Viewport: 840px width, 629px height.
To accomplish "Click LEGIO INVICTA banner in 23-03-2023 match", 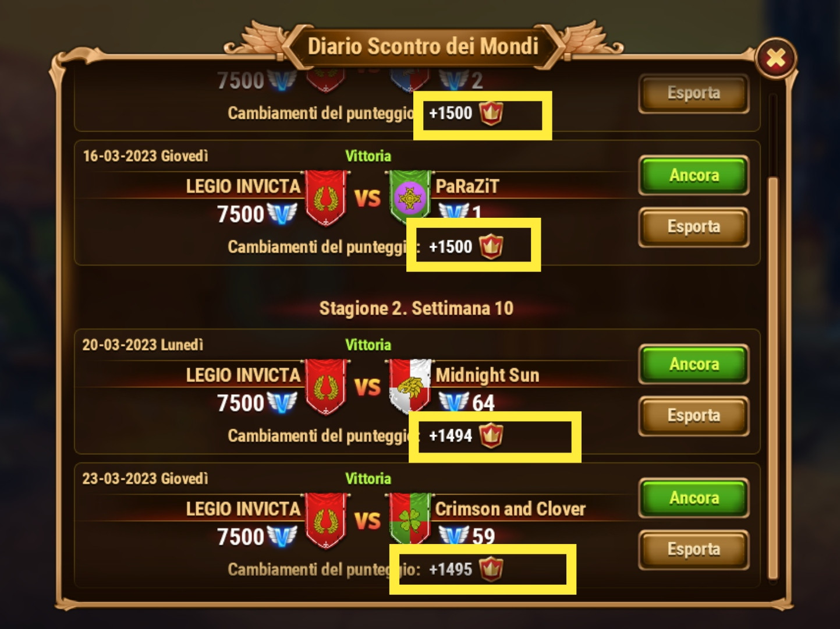I will [x=326, y=521].
